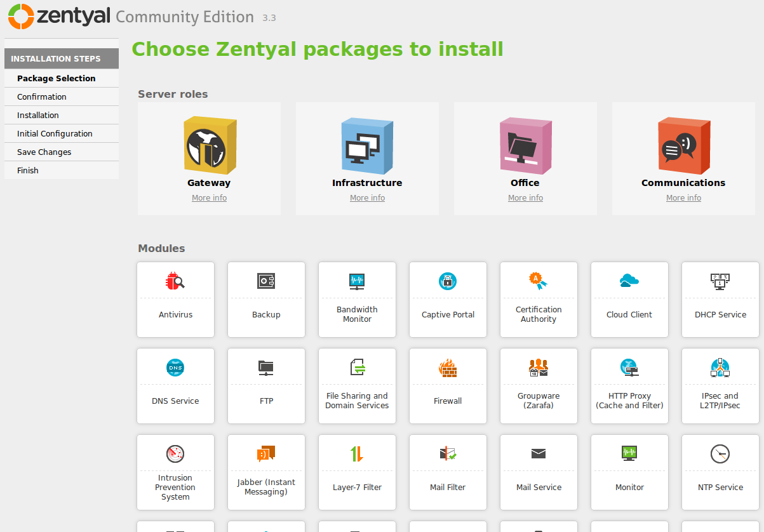Select the HTTP Proxy module icon
The image size is (764, 532).
click(629, 367)
